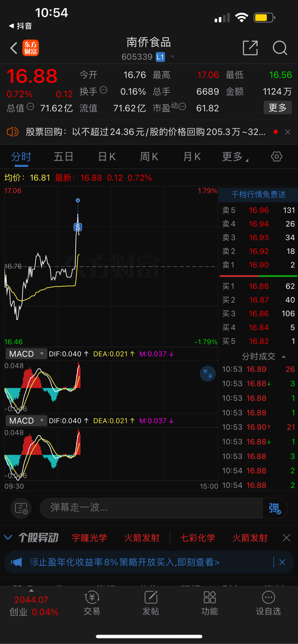Tap the megaphone promo icon
Image resolution: width=298 pixels, height=644 pixels.
(17, 562)
